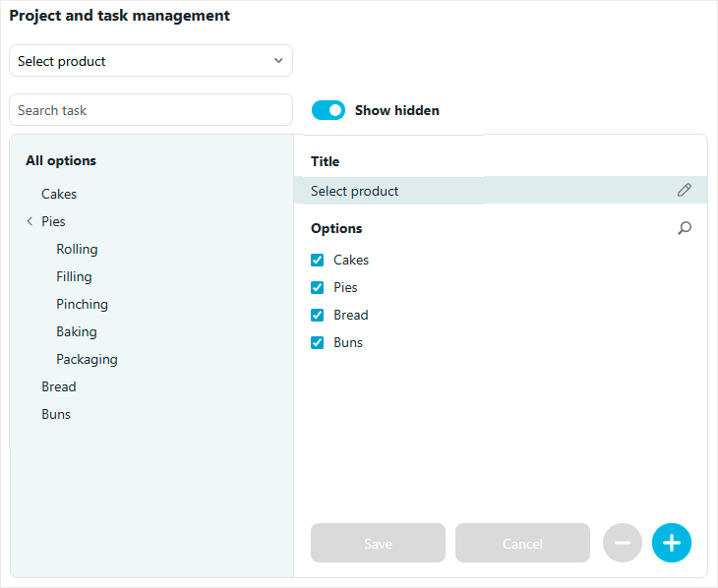
Task: Click the blue plus add button
Action: (672, 543)
